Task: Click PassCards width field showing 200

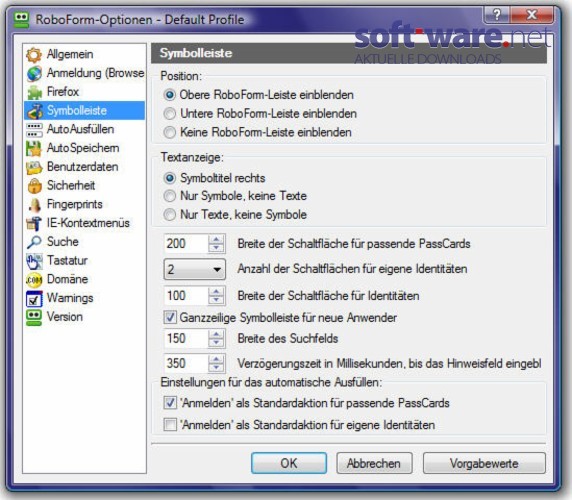Action: click(186, 244)
